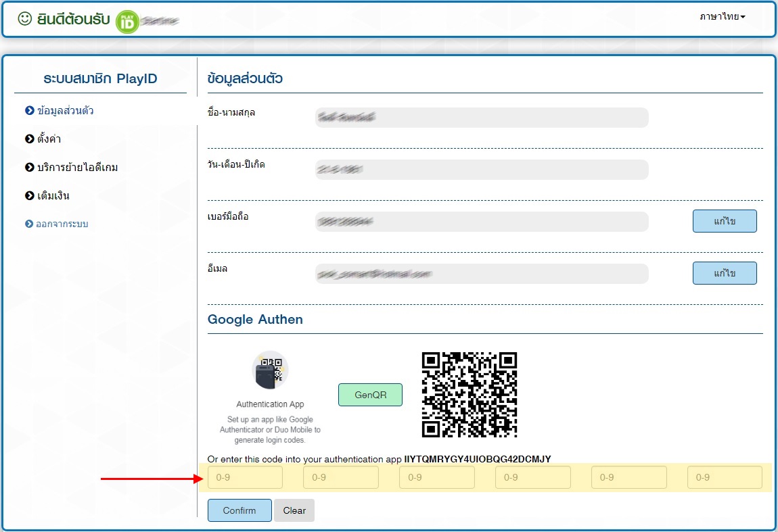The image size is (778, 532).
Task: Click the วัน-เดือน-ปีเกิด birthdate field
Action: [x=482, y=170]
